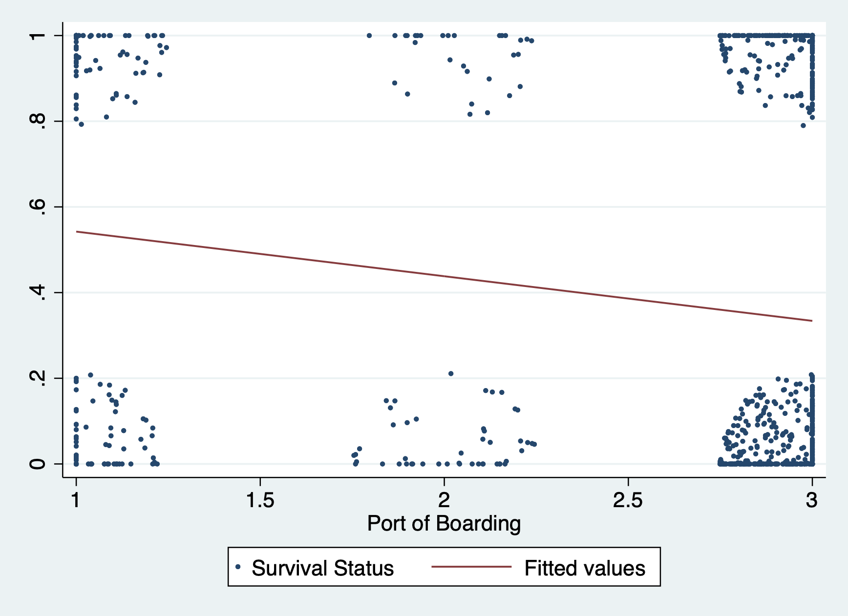Click x-axis tick label "1"
Screen dimensions: 848x616
pos(76,500)
